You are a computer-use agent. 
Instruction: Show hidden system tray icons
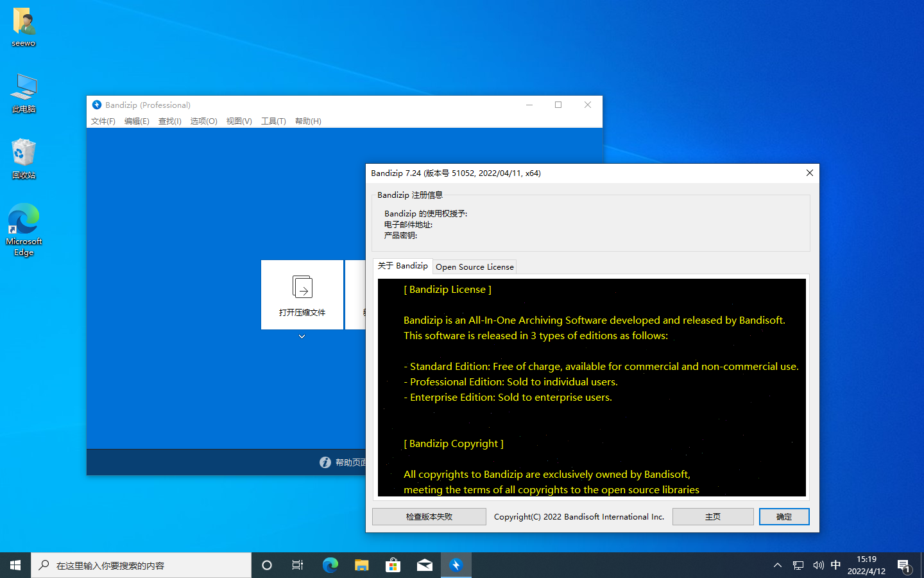tap(777, 565)
